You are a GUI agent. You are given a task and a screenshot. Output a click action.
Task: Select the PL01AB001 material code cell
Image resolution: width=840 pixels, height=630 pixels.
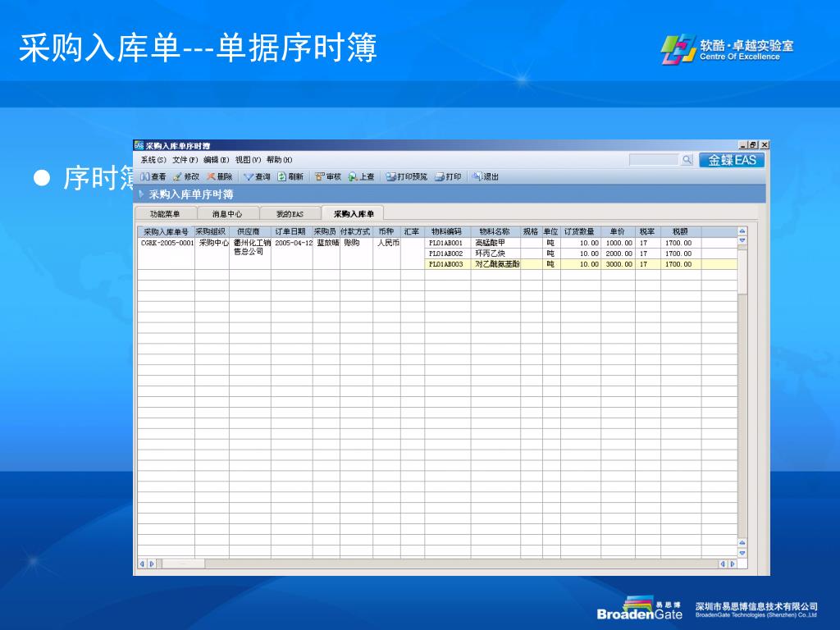click(x=447, y=243)
